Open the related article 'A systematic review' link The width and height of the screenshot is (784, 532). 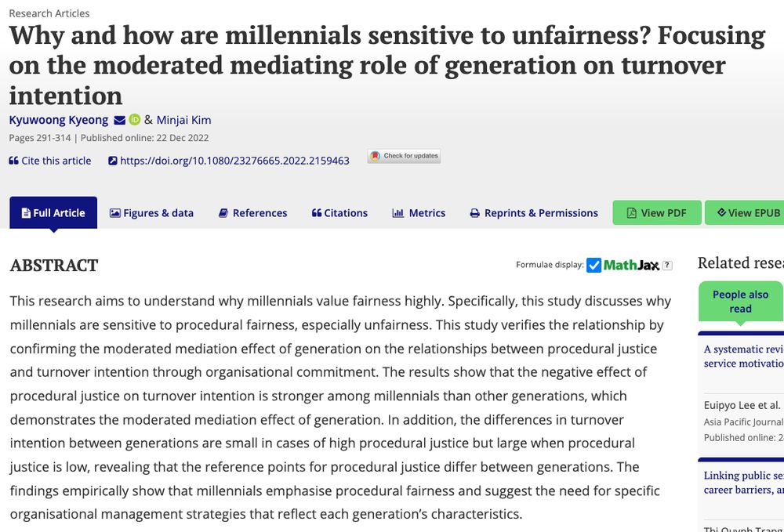[x=743, y=356]
